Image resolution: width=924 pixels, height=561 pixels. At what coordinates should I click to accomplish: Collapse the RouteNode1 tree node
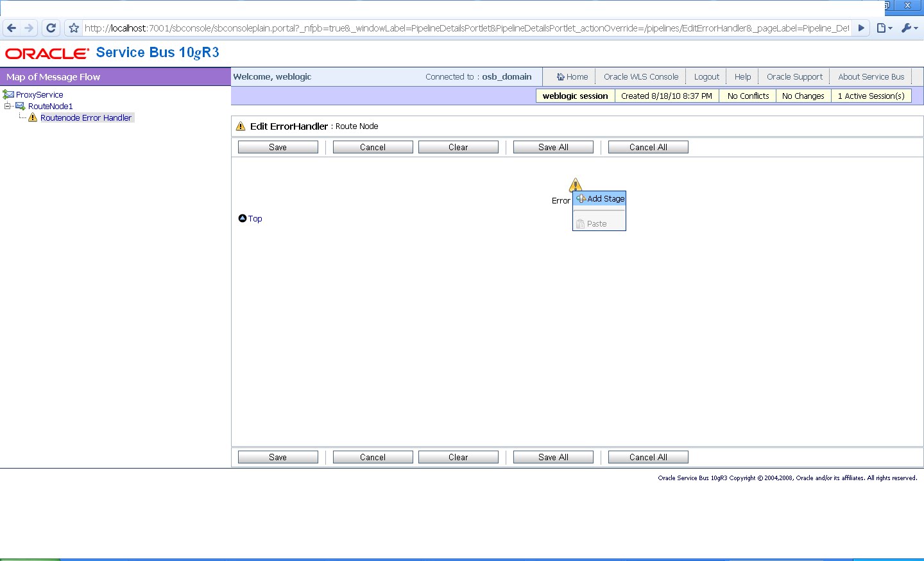[x=8, y=106]
